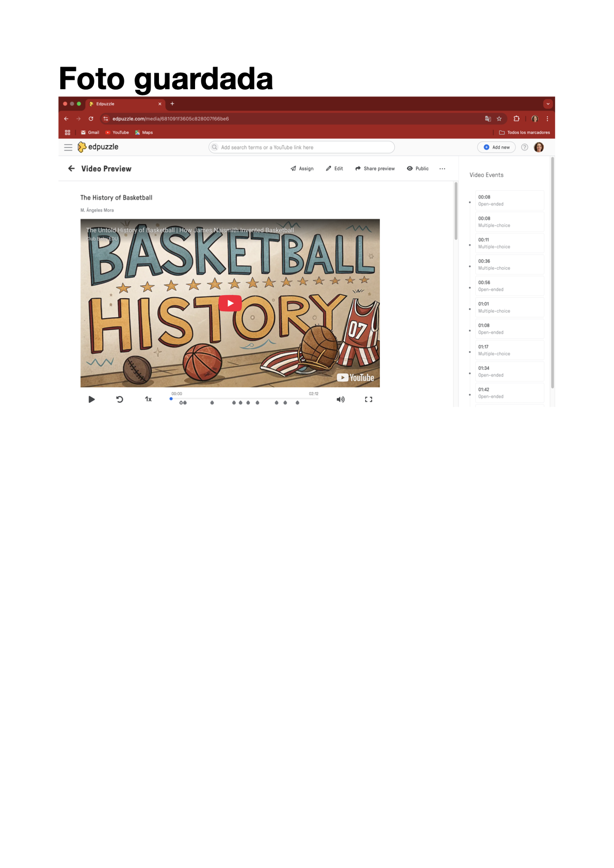This screenshot has height=868, width=614.
Task: Change the 1x playback speed
Action: coord(149,399)
